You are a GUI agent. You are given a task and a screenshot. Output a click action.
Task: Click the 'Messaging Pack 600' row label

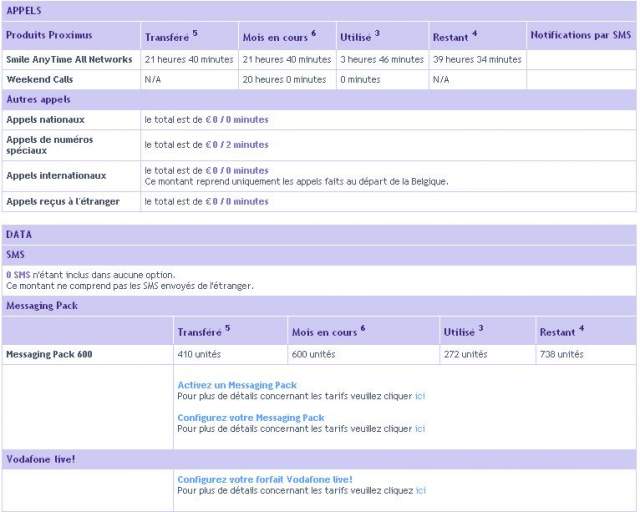tap(49, 354)
